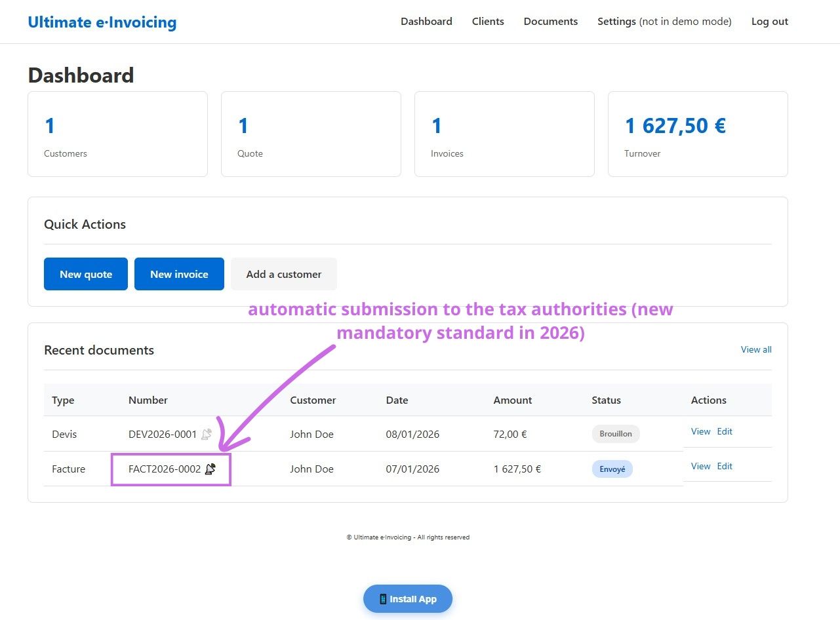This screenshot has height=620, width=840.
Task: Click the Customers count card
Action: coord(117,134)
